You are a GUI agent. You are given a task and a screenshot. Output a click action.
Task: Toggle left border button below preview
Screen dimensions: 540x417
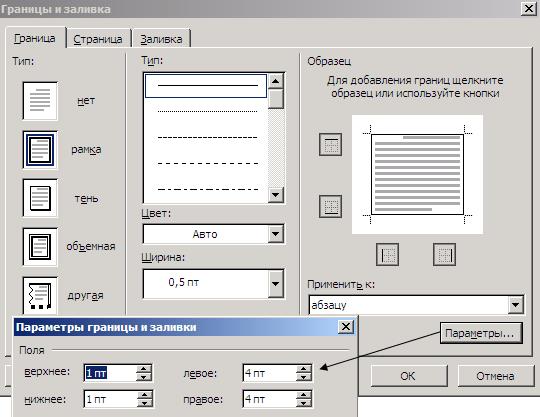pos(387,254)
